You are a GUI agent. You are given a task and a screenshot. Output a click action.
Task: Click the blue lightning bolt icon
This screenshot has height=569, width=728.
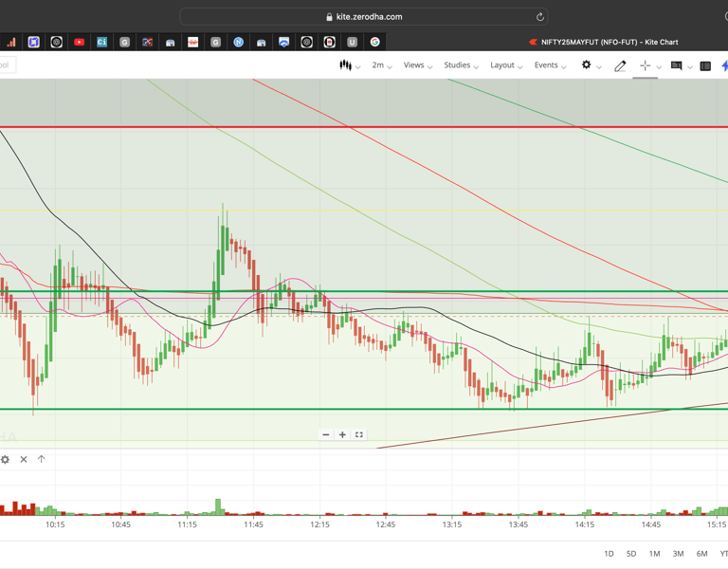point(724,65)
